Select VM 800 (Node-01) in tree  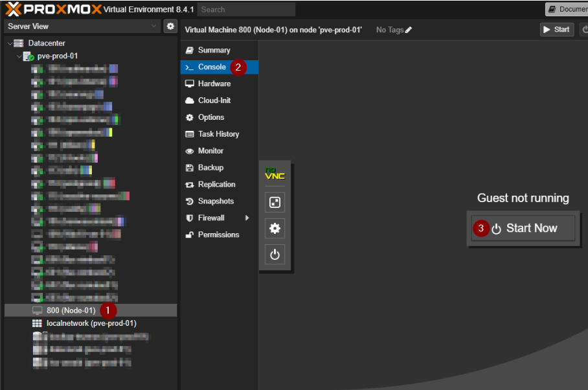pyautogui.click(x=71, y=310)
